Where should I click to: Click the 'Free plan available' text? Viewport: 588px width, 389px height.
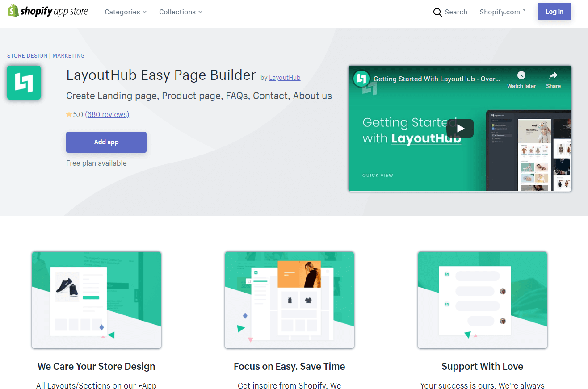[97, 163]
